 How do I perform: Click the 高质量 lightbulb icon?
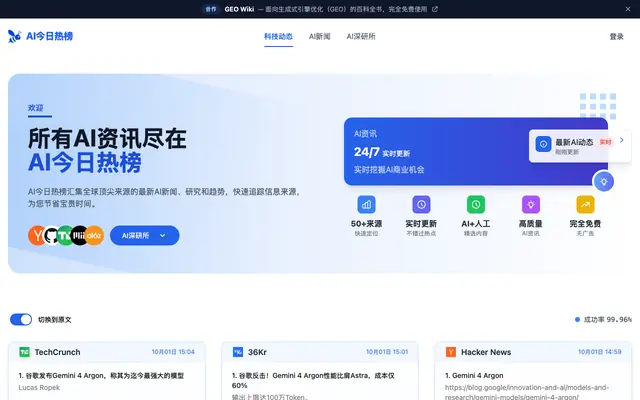coord(531,204)
